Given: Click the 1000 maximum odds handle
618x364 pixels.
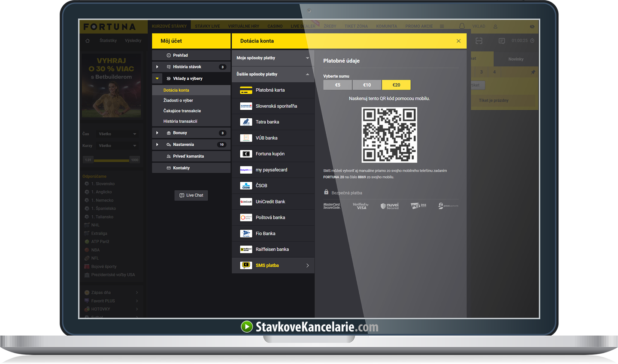Looking at the screenshot, I should 135,160.
